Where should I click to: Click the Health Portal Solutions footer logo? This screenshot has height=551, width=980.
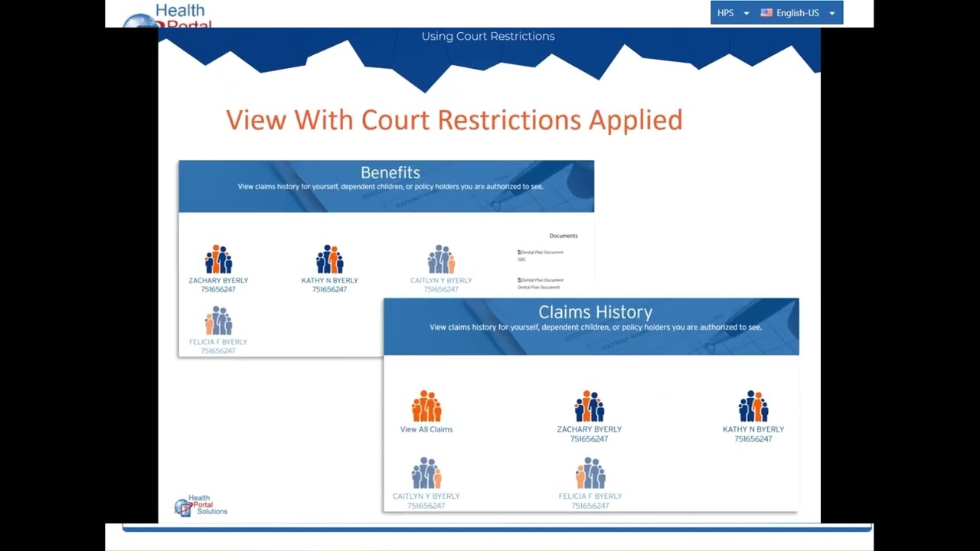[201, 505]
